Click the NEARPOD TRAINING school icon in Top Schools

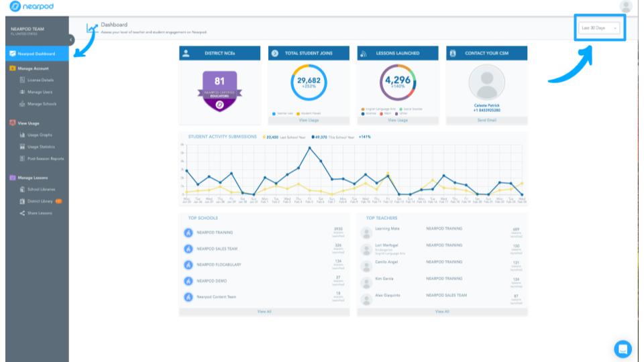[x=189, y=233]
